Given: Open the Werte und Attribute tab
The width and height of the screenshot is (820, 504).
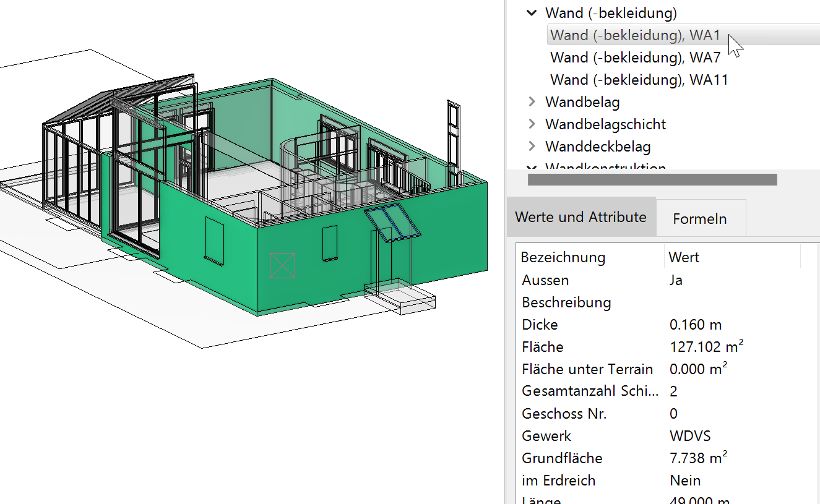Looking at the screenshot, I should 580,217.
